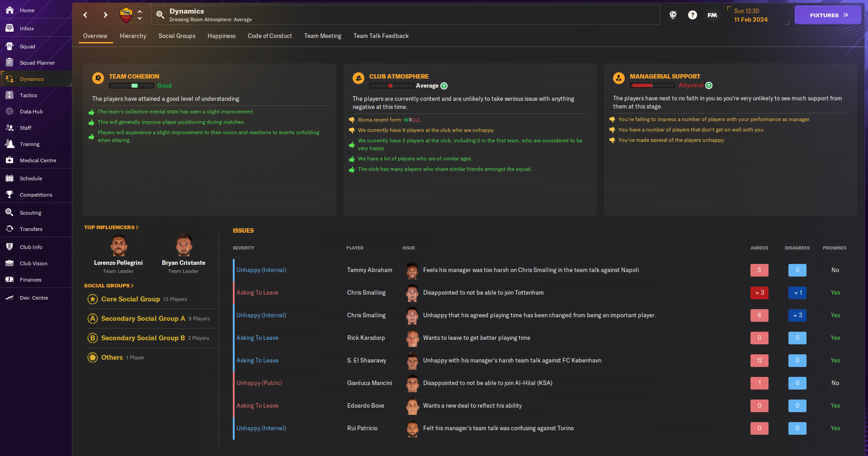Click the Roma club badge
The height and width of the screenshot is (456, 868).
click(x=126, y=15)
